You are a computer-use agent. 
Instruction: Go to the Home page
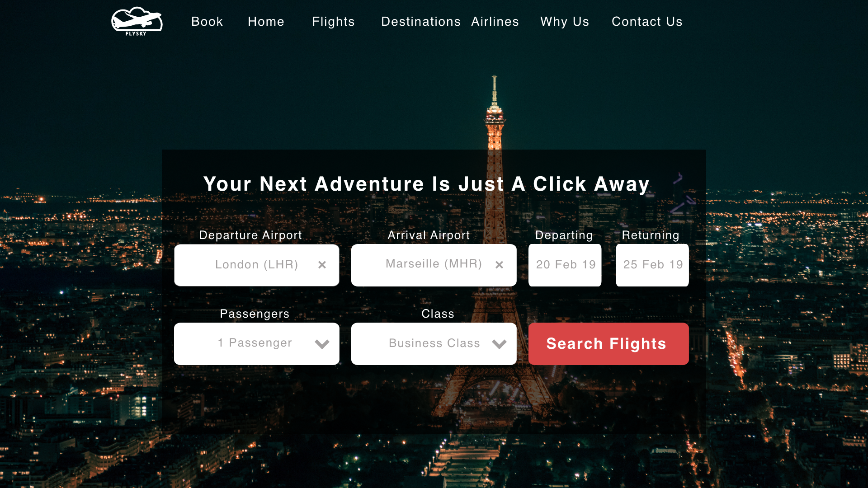[266, 22]
